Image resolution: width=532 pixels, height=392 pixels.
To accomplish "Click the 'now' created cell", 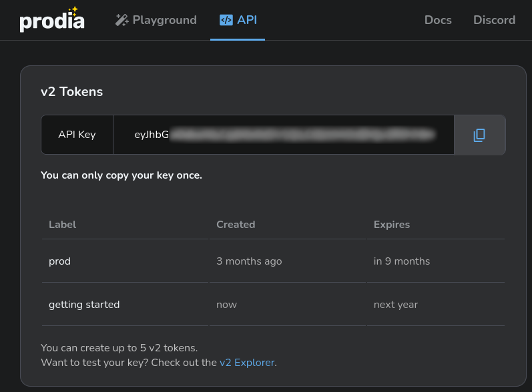I will [227, 305].
